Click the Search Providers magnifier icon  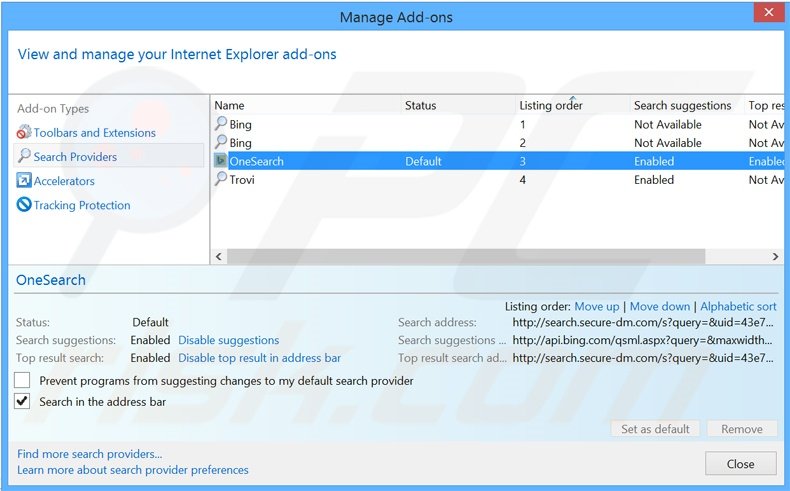point(24,157)
